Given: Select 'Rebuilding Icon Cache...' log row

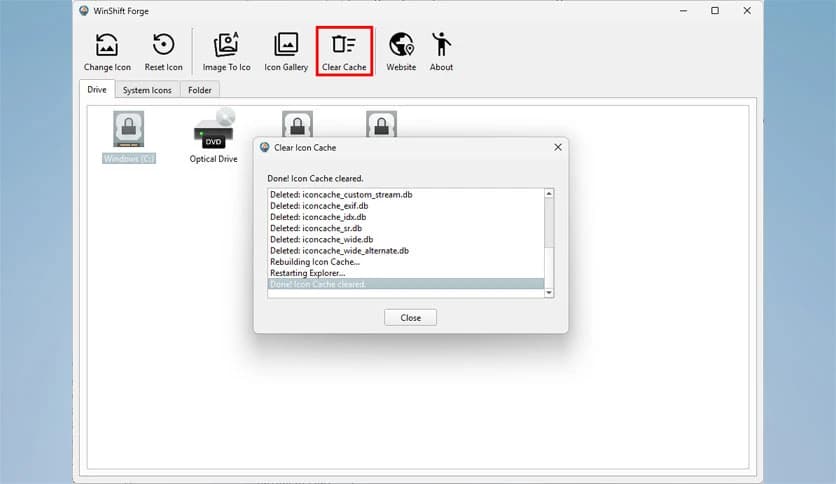Looking at the screenshot, I should (405, 262).
